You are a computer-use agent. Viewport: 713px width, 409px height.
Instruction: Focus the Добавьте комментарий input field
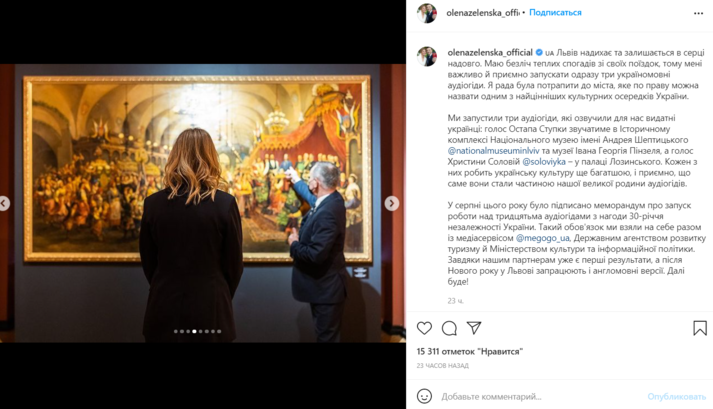tap(541, 397)
